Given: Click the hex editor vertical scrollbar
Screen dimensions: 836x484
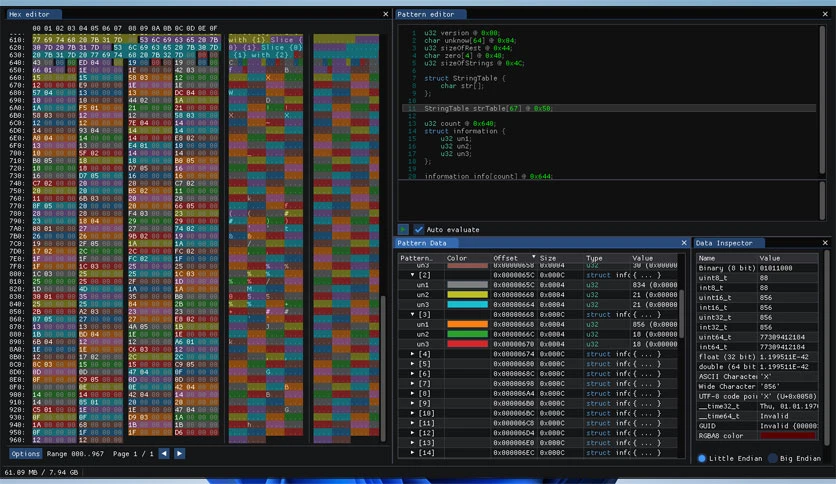Looking at the screenshot, I should point(383,368).
